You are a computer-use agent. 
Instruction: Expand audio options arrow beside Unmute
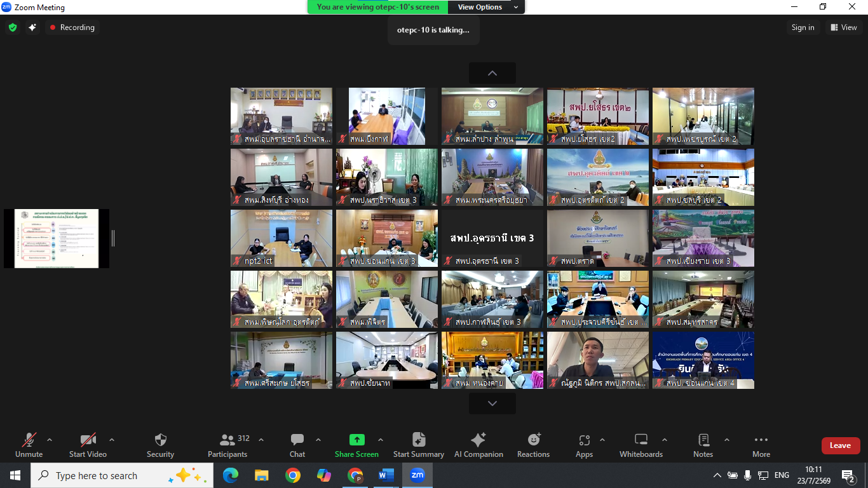[50, 440]
